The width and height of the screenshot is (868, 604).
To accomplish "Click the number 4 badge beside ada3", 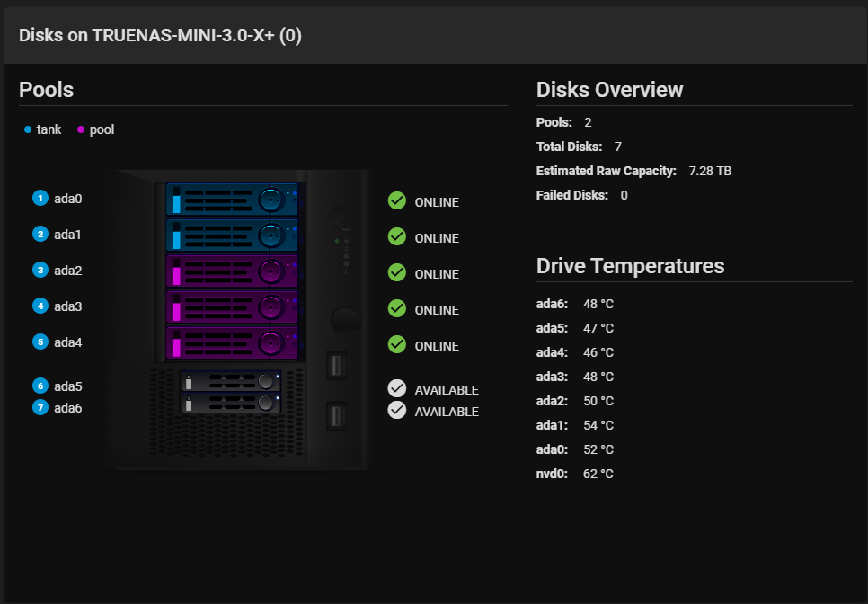I will 40,306.
